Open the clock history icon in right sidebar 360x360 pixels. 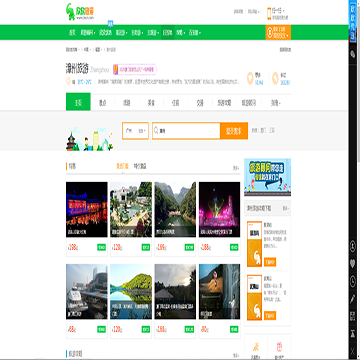[353, 282]
